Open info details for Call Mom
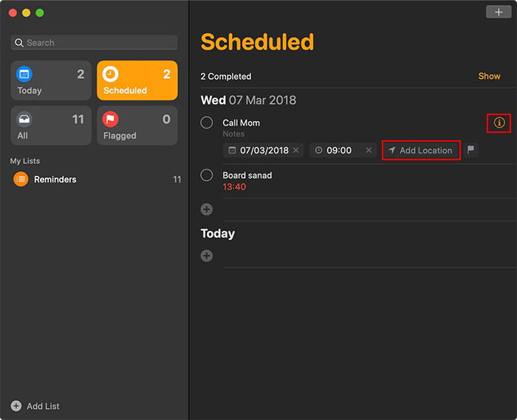 coord(499,123)
